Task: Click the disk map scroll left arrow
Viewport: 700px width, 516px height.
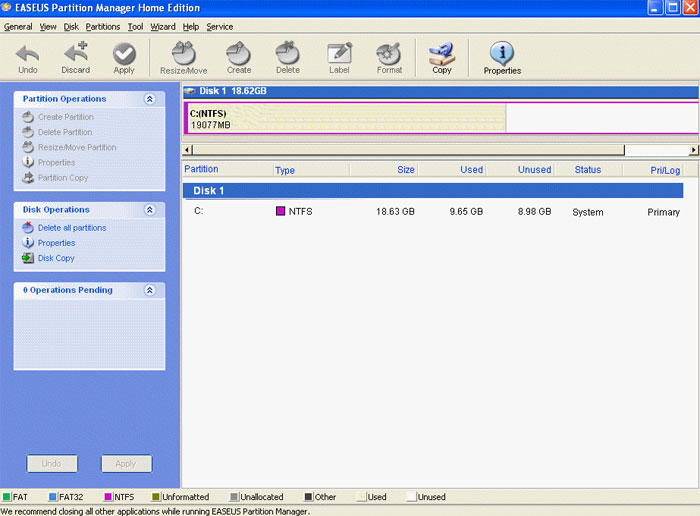Action: 188,150
